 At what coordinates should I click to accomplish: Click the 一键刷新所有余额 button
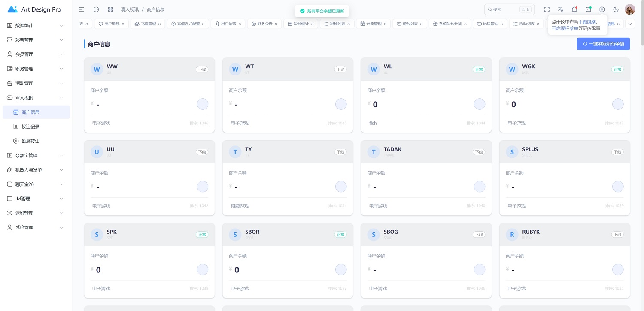pos(603,44)
